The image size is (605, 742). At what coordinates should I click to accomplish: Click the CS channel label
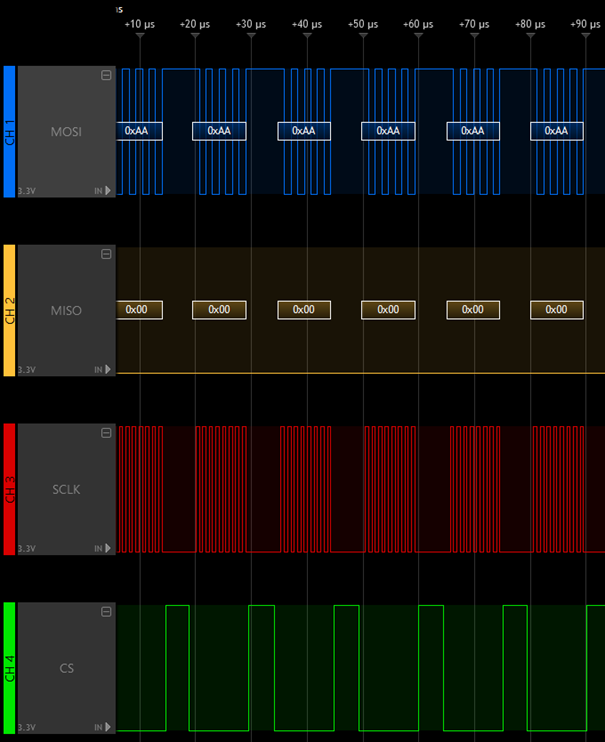pyautogui.click(x=66, y=668)
